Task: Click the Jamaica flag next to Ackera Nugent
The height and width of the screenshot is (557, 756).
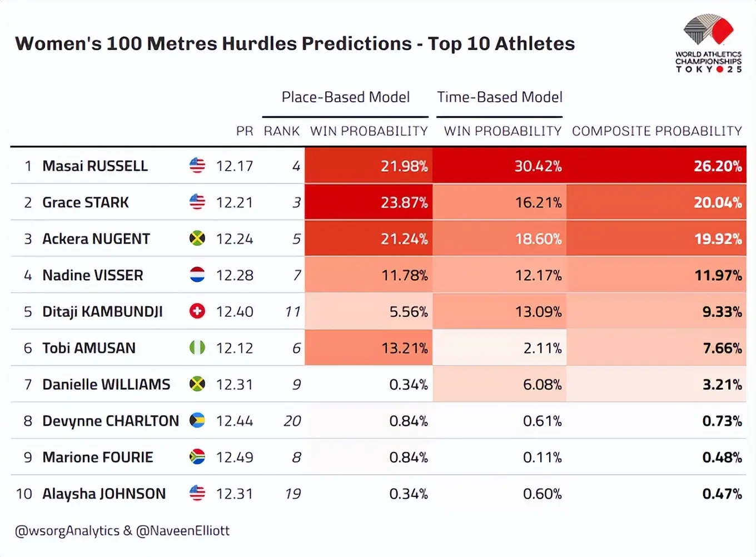Action: 197,238
